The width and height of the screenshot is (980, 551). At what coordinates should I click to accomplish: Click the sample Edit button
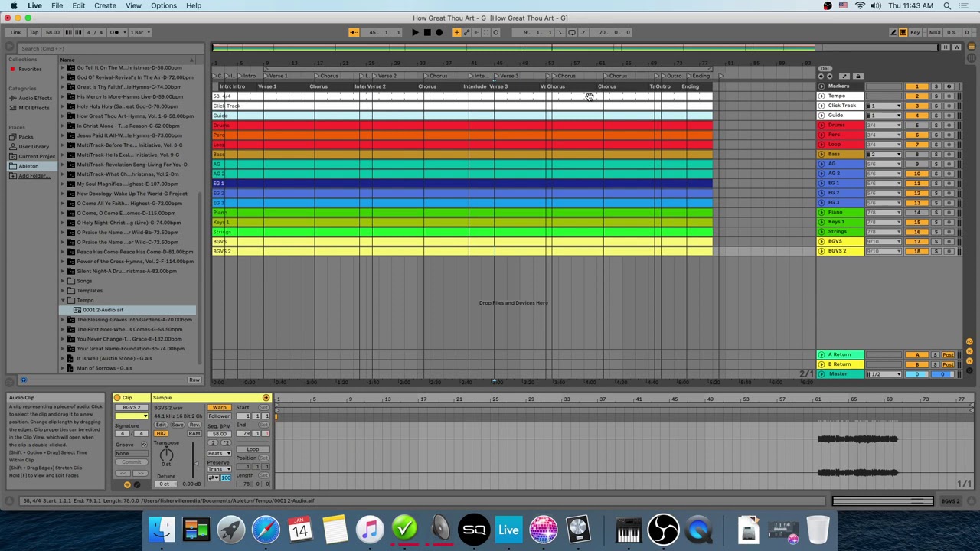pos(161,425)
